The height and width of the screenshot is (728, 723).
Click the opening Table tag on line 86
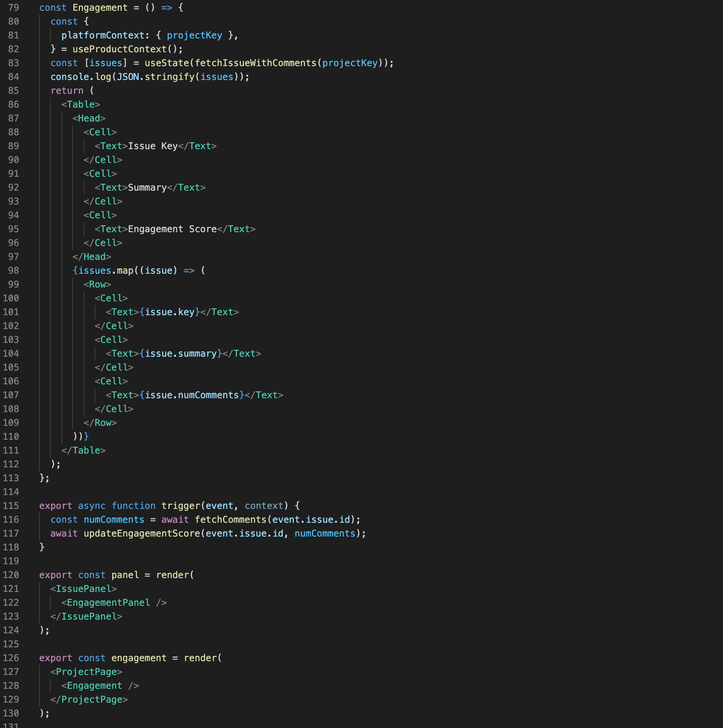(81, 105)
